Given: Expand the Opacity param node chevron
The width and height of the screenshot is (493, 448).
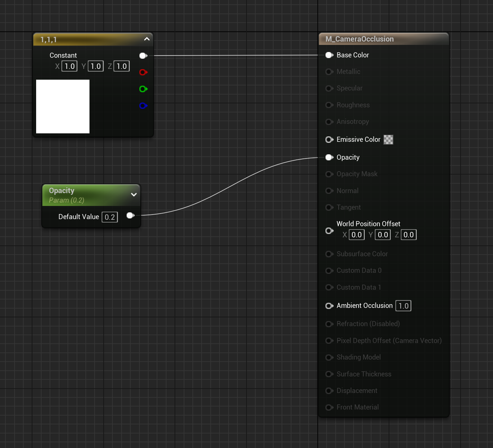Looking at the screenshot, I should point(134,194).
